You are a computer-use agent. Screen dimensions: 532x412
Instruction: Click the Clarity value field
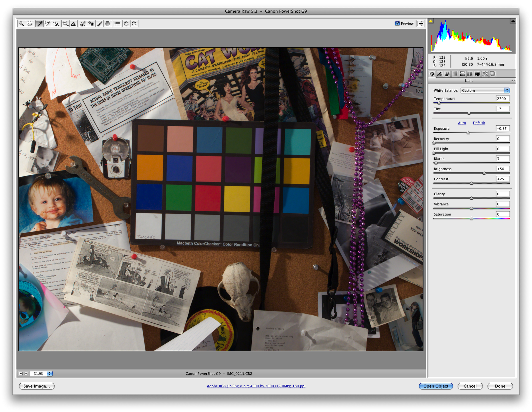click(503, 194)
